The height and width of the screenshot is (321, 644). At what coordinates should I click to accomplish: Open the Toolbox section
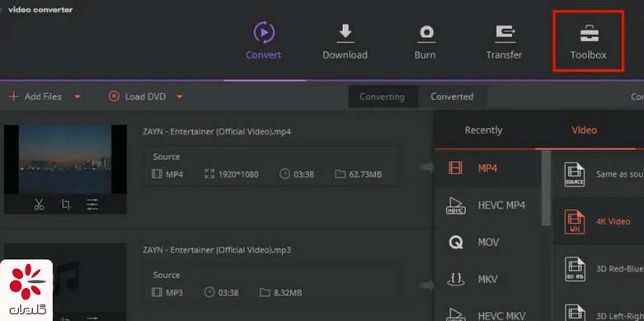(x=589, y=41)
